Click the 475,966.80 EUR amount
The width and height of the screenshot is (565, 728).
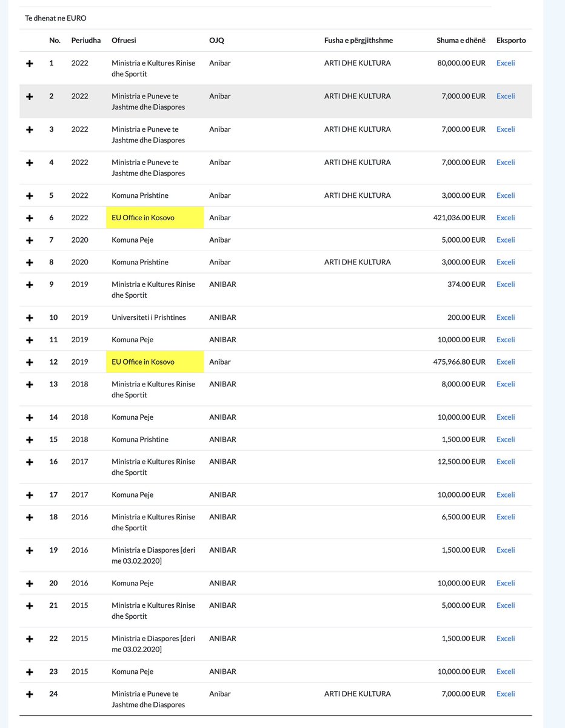460,362
